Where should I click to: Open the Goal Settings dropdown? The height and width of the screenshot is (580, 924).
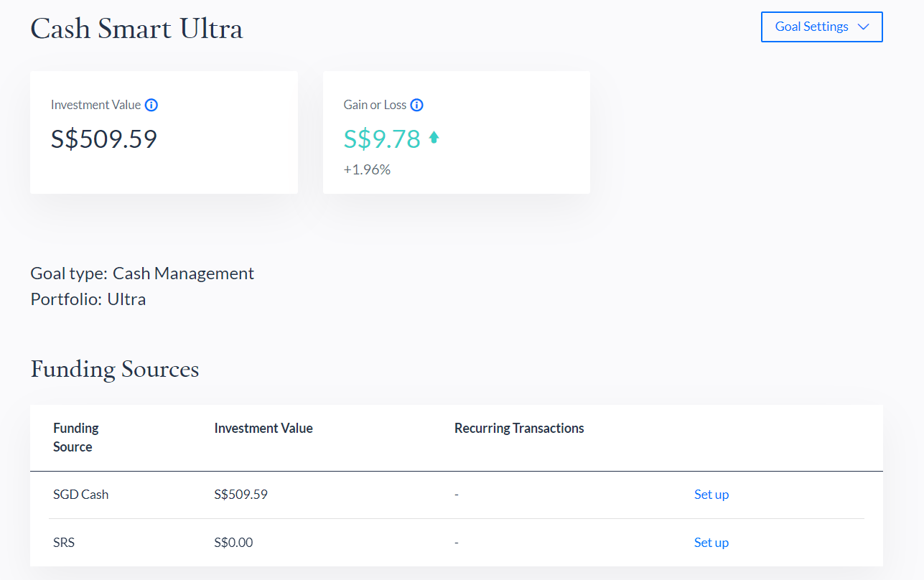click(x=821, y=27)
